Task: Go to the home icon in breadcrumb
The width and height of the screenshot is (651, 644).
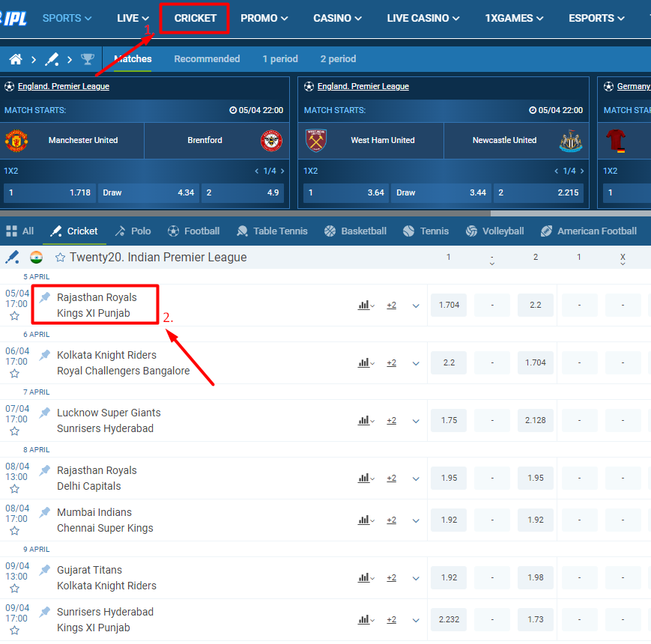Action: pyautogui.click(x=16, y=59)
